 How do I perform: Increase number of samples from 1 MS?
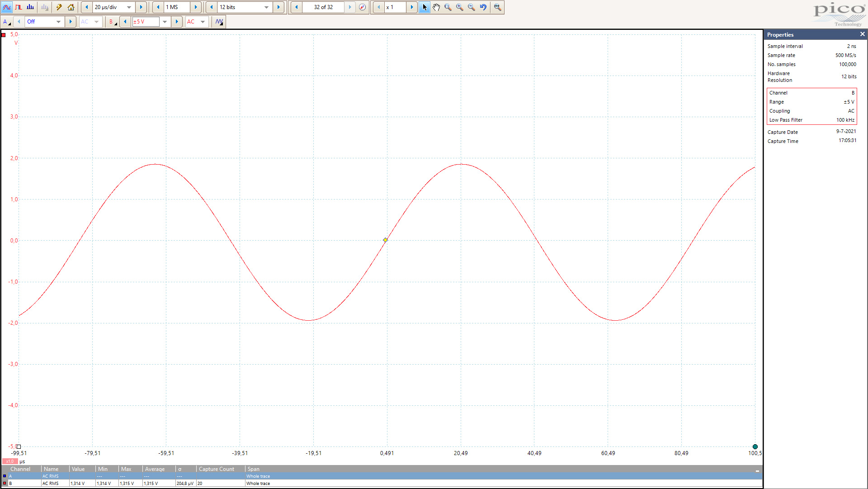point(196,7)
